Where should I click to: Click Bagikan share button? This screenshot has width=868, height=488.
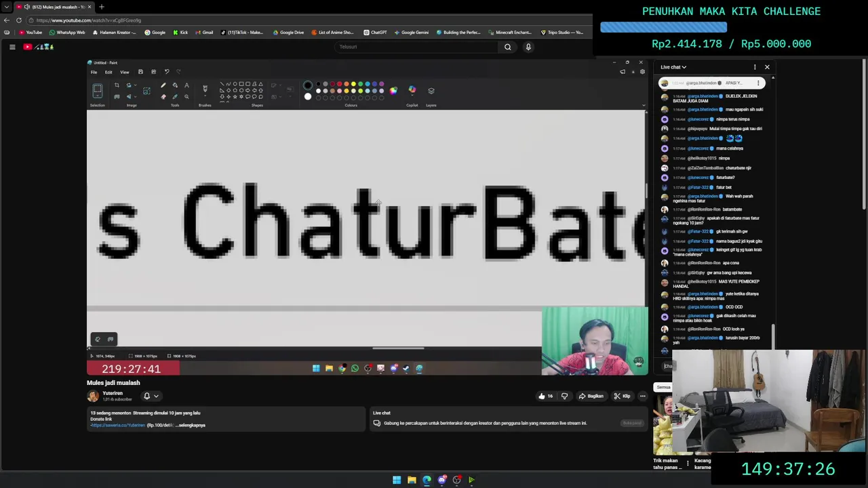point(591,396)
